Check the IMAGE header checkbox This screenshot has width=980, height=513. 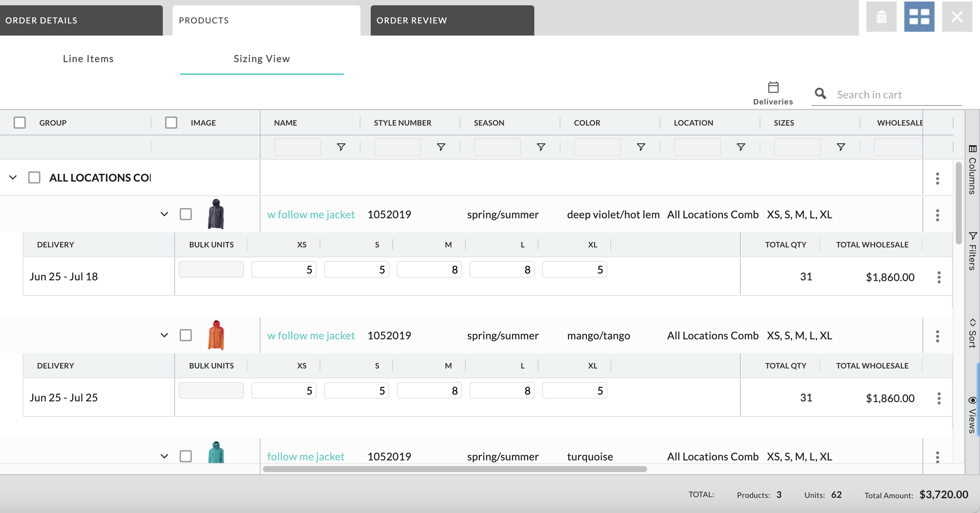171,123
